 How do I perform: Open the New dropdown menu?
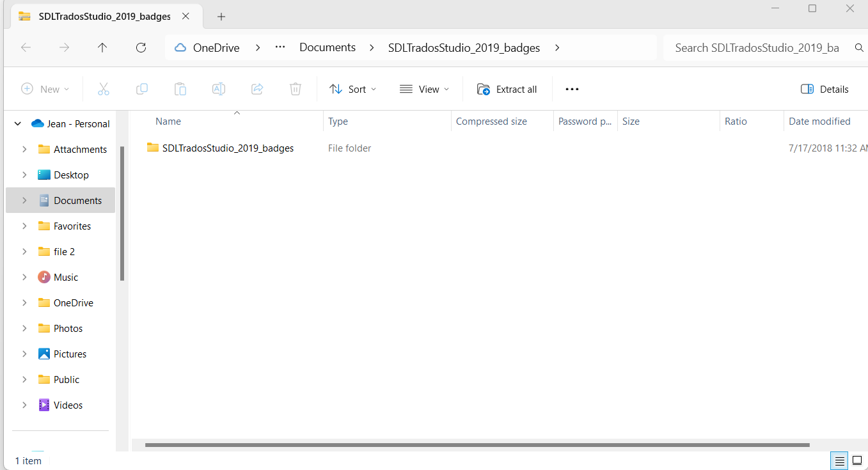coord(45,90)
